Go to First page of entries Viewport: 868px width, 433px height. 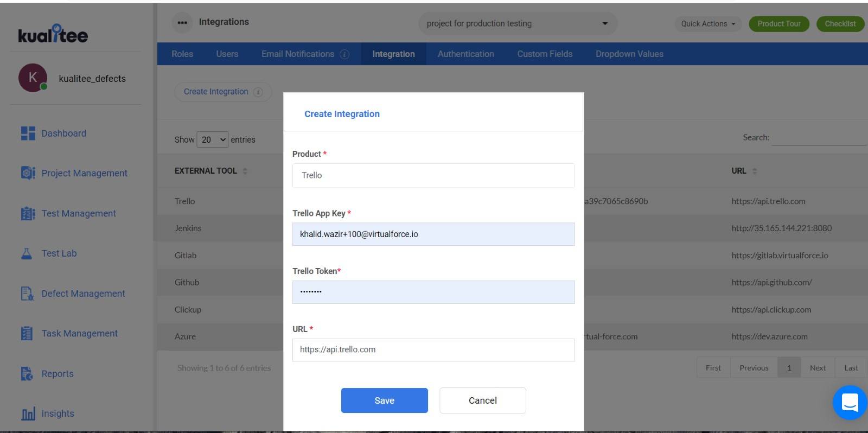(713, 367)
